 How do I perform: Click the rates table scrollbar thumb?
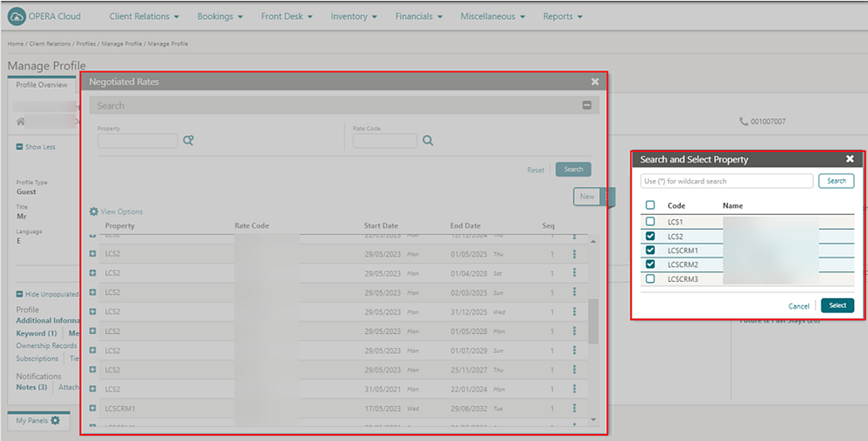(x=593, y=322)
